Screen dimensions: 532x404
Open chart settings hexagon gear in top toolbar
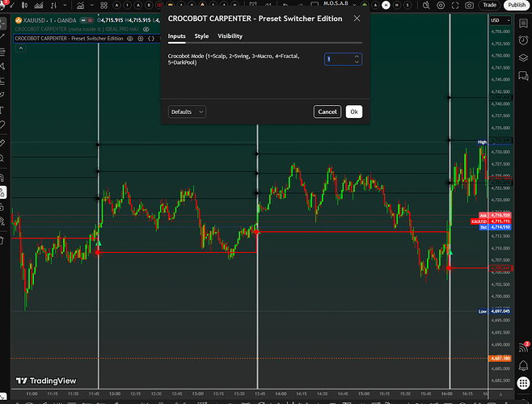(x=441, y=5)
